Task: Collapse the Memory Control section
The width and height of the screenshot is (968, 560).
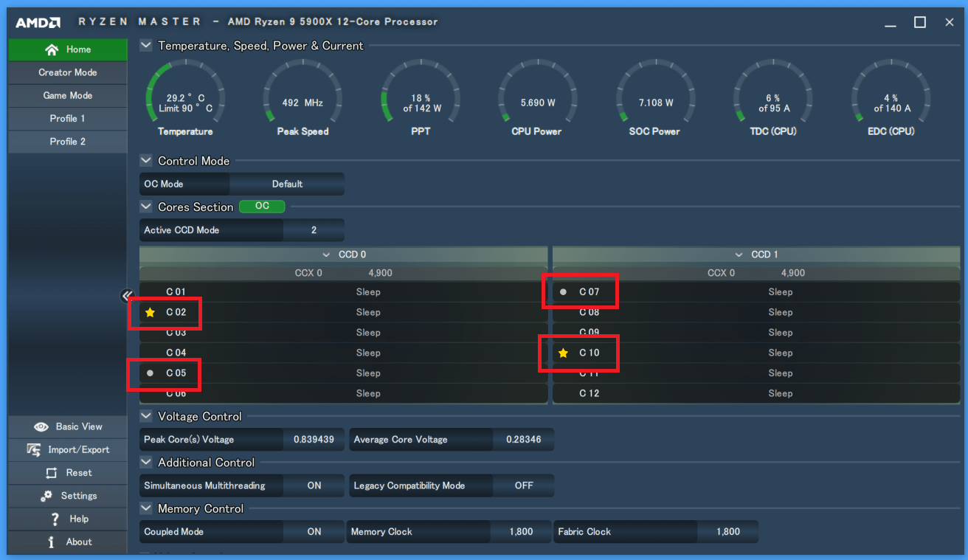Action: pyautogui.click(x=145, y=509)
